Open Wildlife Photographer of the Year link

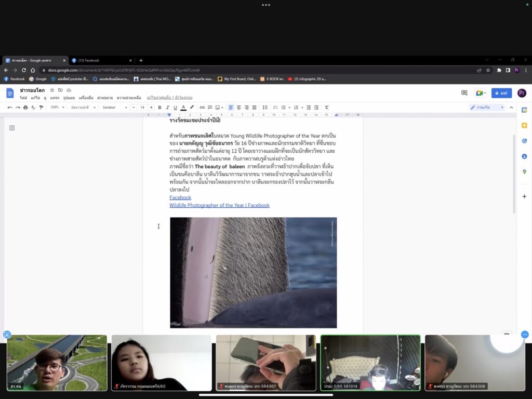click(219, 205)
